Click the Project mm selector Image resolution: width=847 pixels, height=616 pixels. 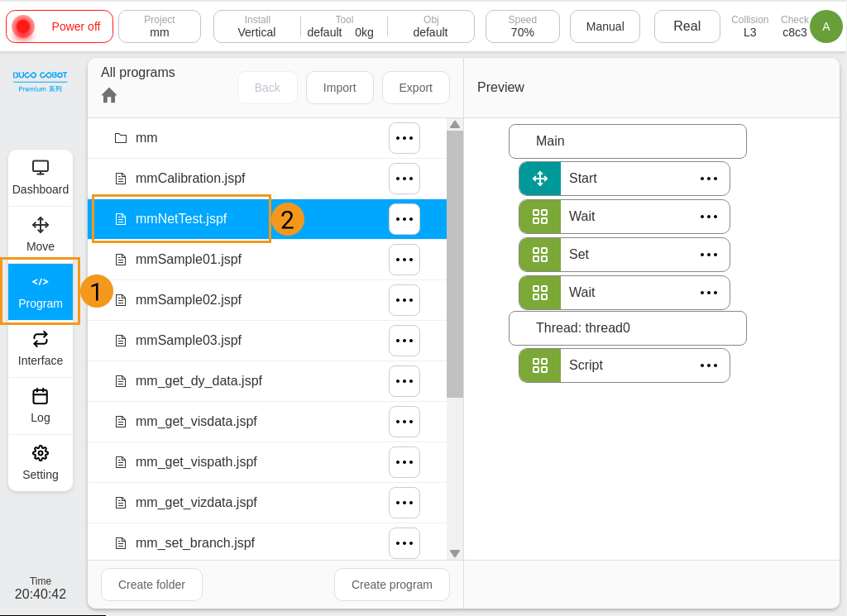click(x=160, y=26)
